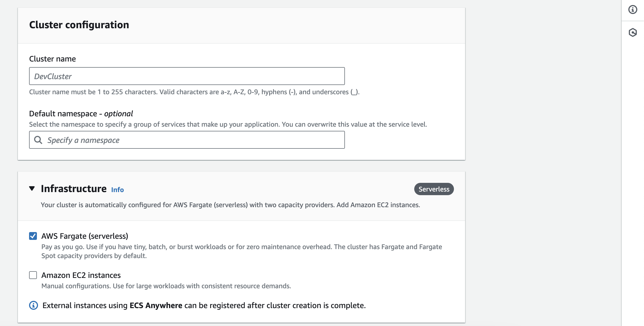Click the Amazon EC2 instances label text

point(81,275)
